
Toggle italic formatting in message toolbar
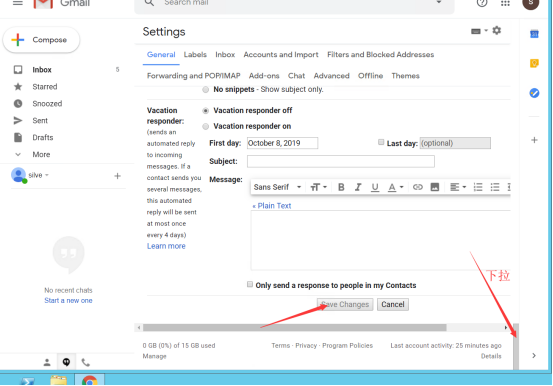point(358,187)
